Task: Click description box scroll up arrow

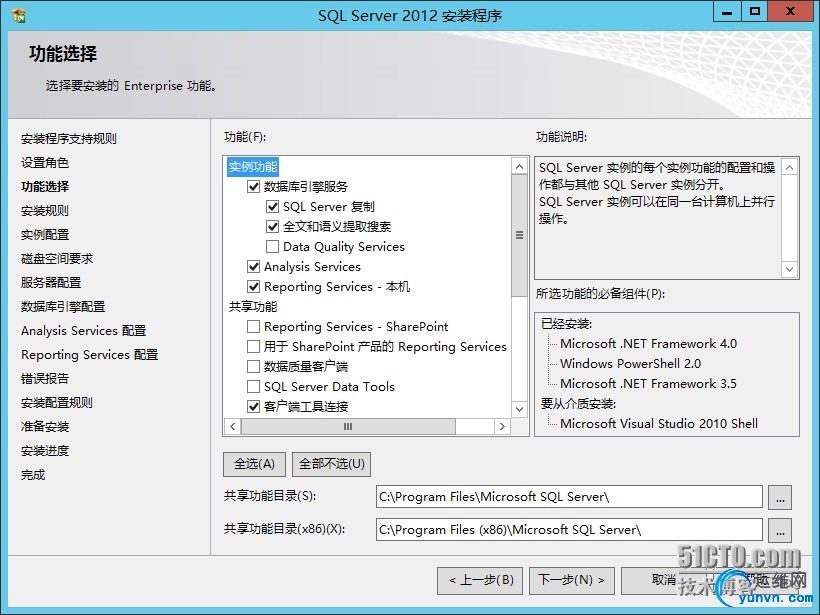Action: (789, 167)
